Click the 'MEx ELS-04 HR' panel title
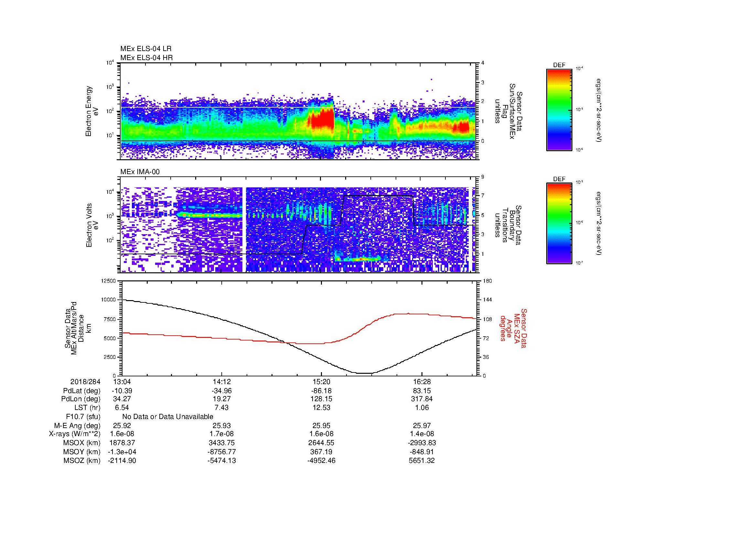Screen dimensions: 756x534 146,58
